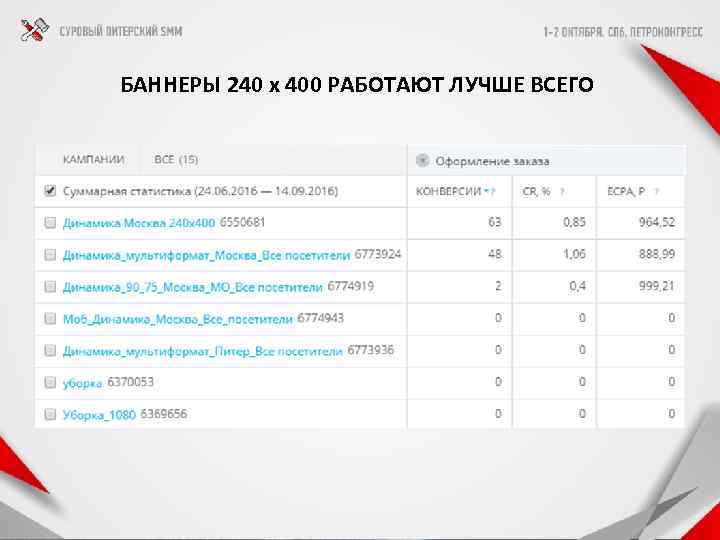This screenshot has height=540, width=720.
Task: Click the help icon next to ECPA, Р
Action: click(x=656, y=192)
